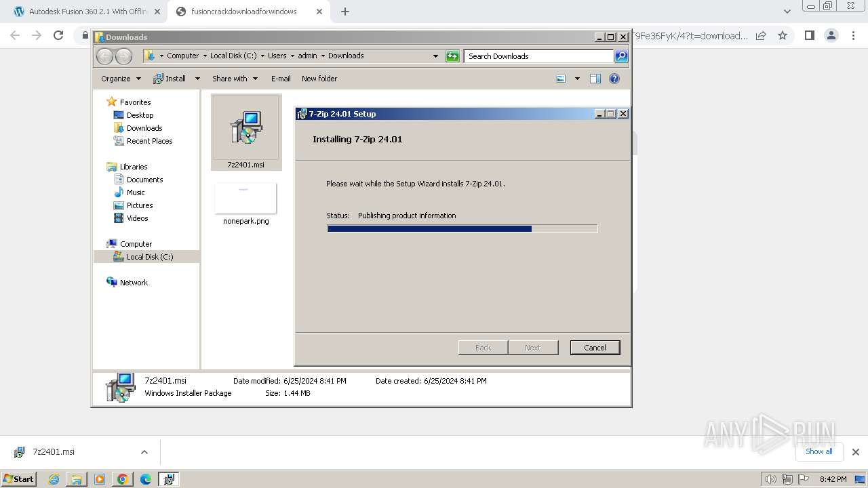This screenshot has width=868, height=488.
Task: Open the Videos library
Action: (137, 218)
